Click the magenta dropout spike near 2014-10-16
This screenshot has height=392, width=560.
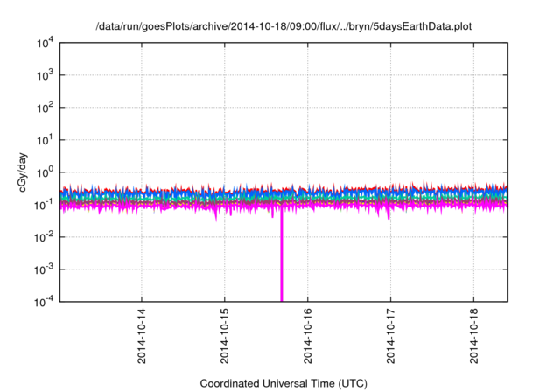(x=282, y=255)
